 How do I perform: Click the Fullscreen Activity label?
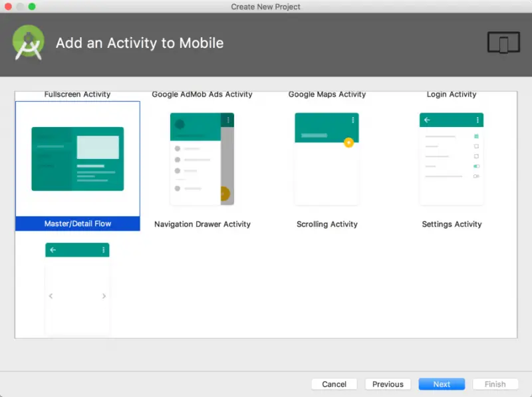tap(77, 94)
